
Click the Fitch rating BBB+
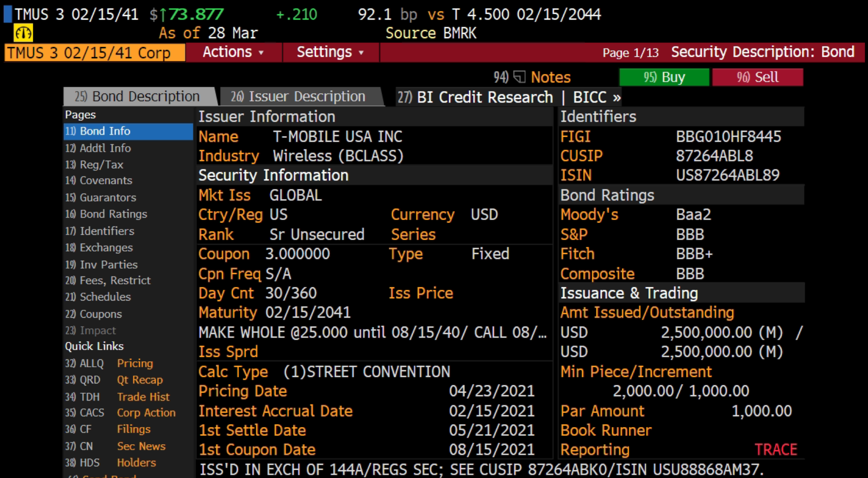694,254
